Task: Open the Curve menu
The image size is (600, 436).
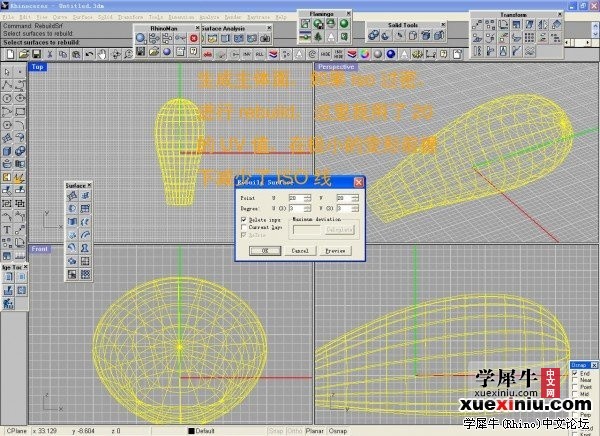Action: click(60, 17)
